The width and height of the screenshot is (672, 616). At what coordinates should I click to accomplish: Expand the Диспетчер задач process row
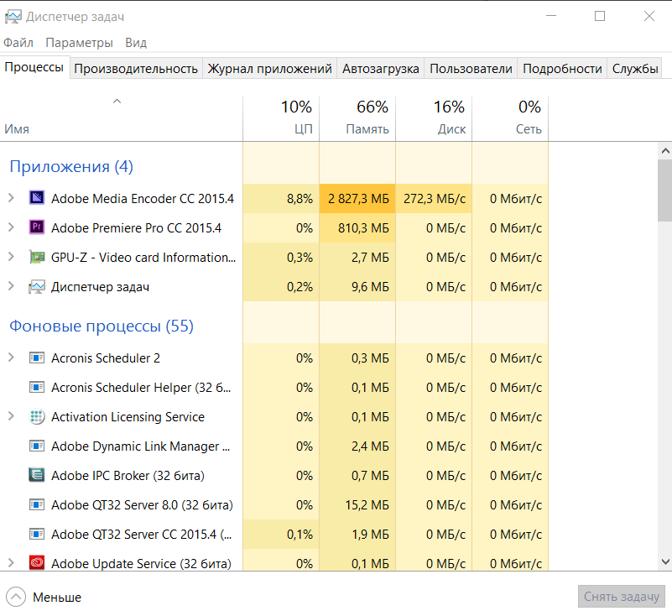[x=11, y=286]
